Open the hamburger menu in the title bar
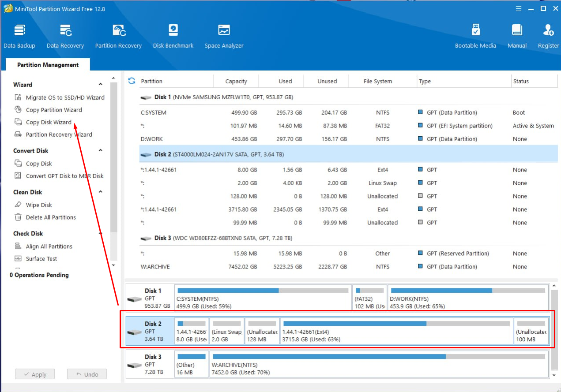 coord(519,8)
